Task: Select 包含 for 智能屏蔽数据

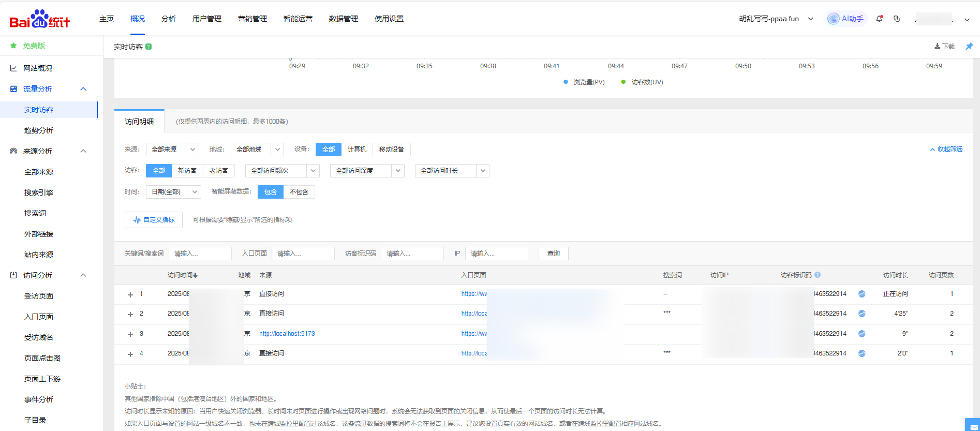Action: (271, 192)
